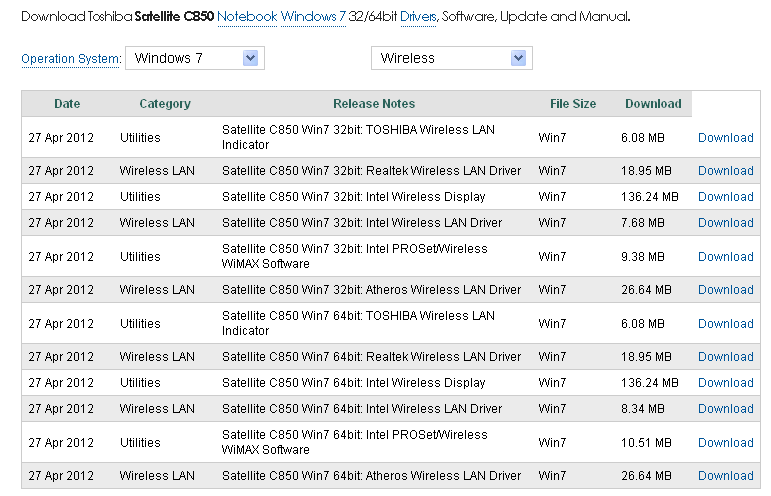This screenshot has width=771, height=496.
Task: Expand the Wireless category dropdown
Action: pos(451,58)
